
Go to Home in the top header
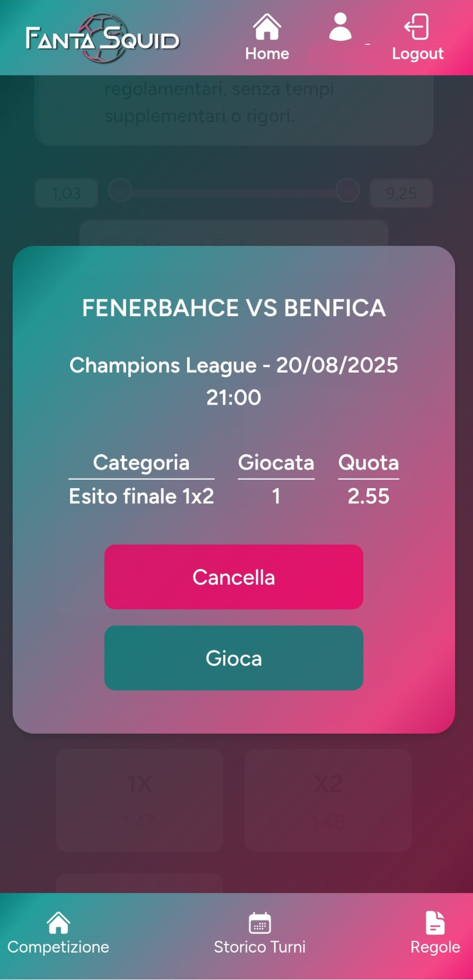[267, 37]
